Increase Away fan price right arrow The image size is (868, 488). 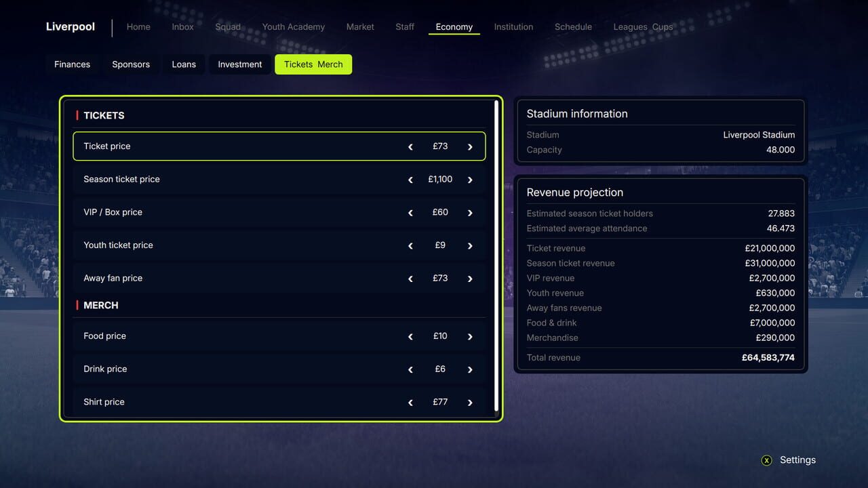tap(470, 279)
